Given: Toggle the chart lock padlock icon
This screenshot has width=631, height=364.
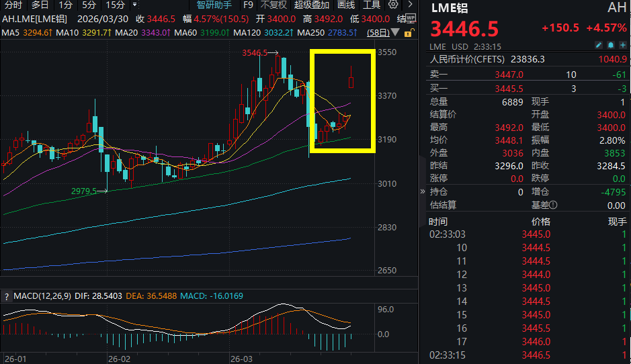Looking at the screenshot, I should tap(407, 32).
